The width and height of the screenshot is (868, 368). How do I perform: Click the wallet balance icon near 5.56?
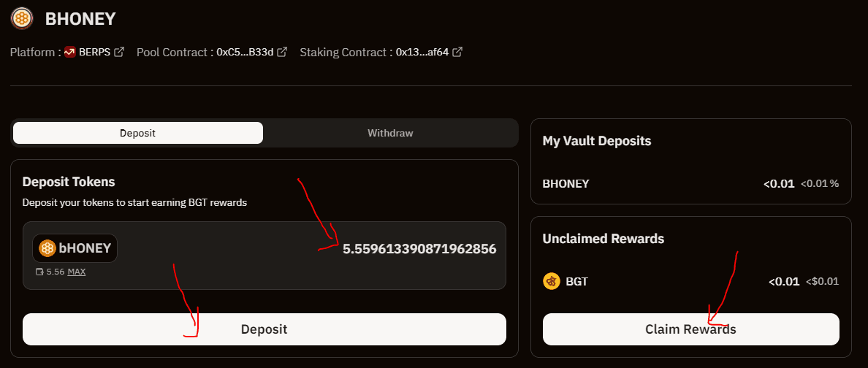click(x=39, y=272)
